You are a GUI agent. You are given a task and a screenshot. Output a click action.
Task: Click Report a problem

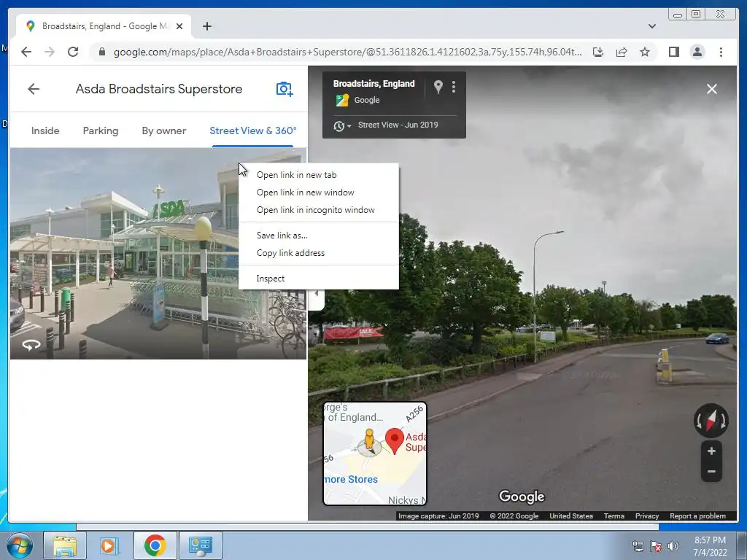697,516
